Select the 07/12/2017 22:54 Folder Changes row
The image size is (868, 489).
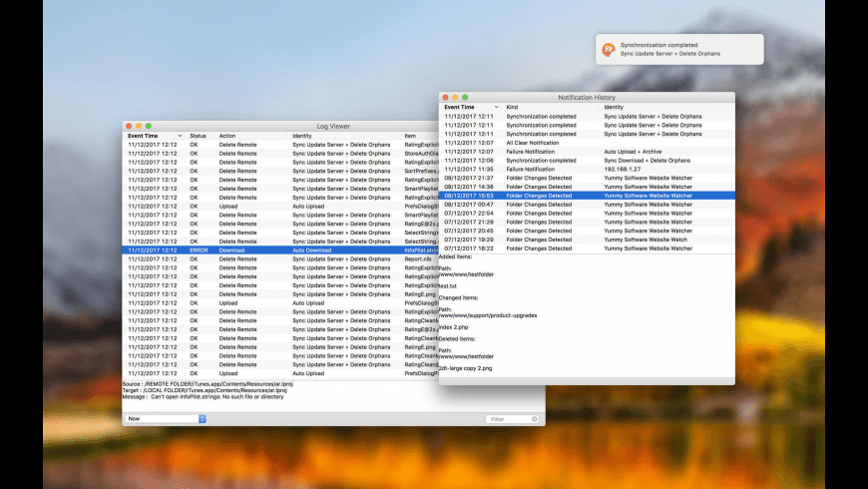point(587,214)
